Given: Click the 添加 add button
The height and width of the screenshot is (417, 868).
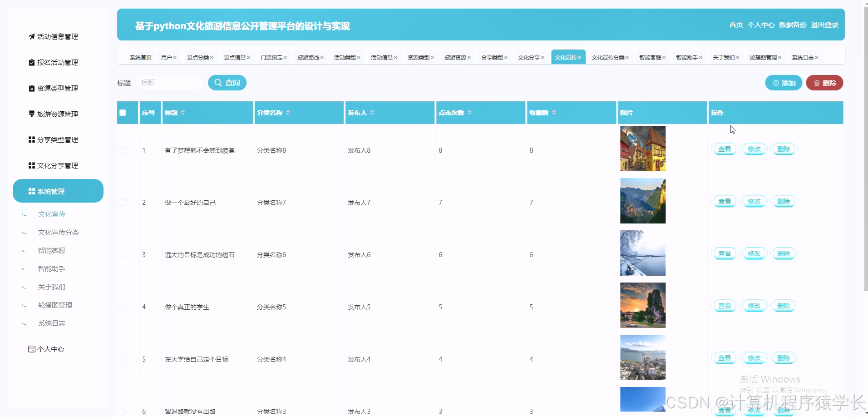Looking at the screenshot, I should pyautogui.click(x=784, y=83).
